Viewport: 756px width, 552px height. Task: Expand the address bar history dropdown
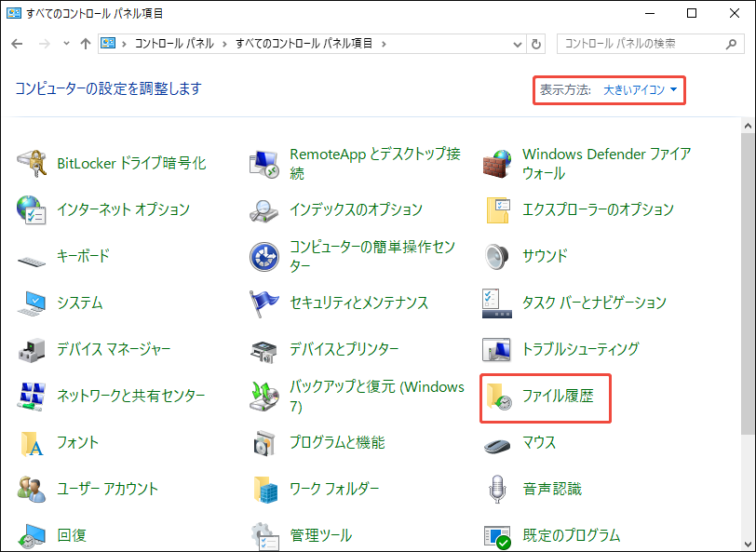(518, 45)
